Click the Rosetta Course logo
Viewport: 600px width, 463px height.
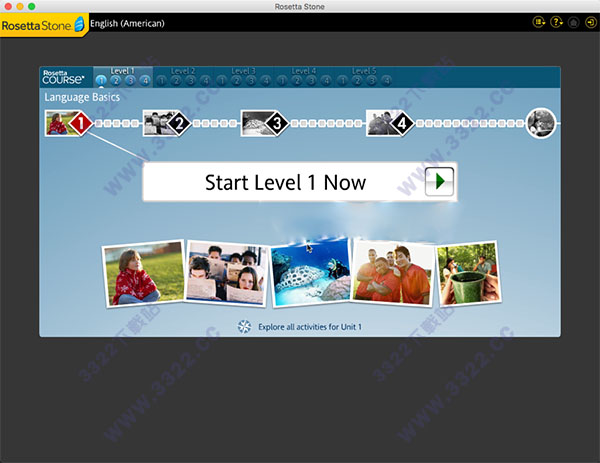coord(63,77)
